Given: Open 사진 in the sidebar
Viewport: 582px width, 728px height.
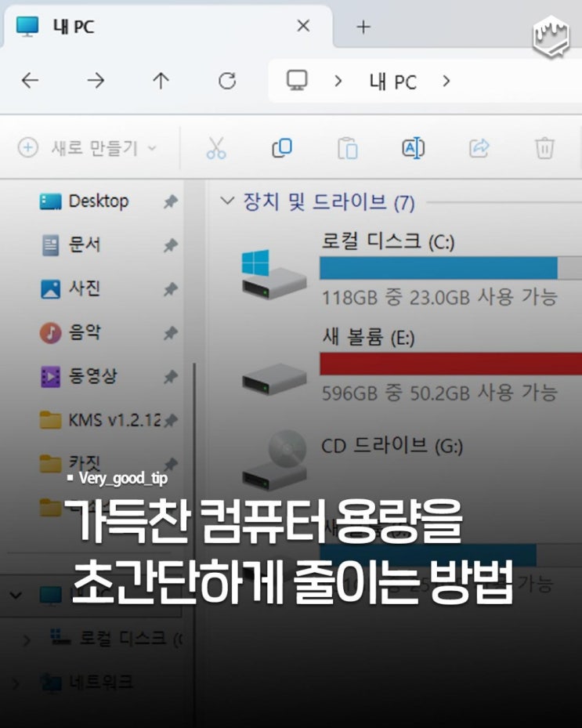Looking at the screenshot, I should point(85,288).
